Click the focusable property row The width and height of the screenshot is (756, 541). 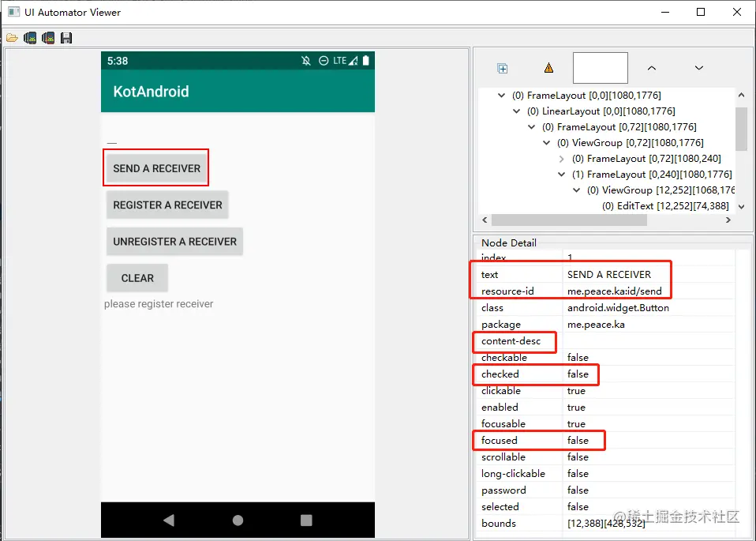coord(606,424)
